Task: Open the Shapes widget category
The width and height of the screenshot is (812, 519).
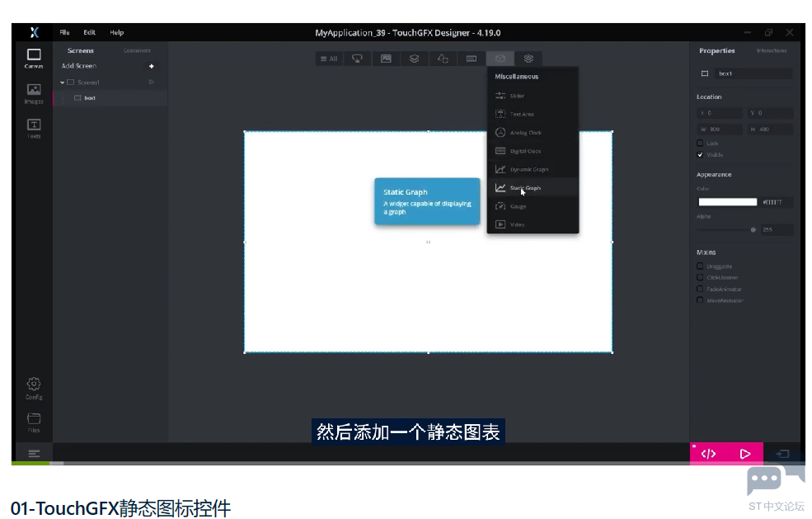Action: pyautogui.click(x=443, y=59)
